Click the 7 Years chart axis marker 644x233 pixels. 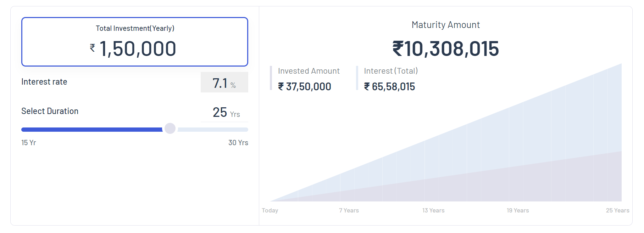[x=349, y=210]
